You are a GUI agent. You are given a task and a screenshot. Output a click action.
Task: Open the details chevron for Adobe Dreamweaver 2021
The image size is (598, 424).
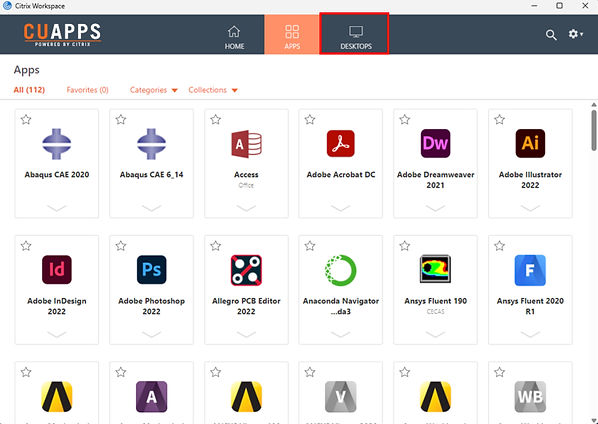point(435,208)
